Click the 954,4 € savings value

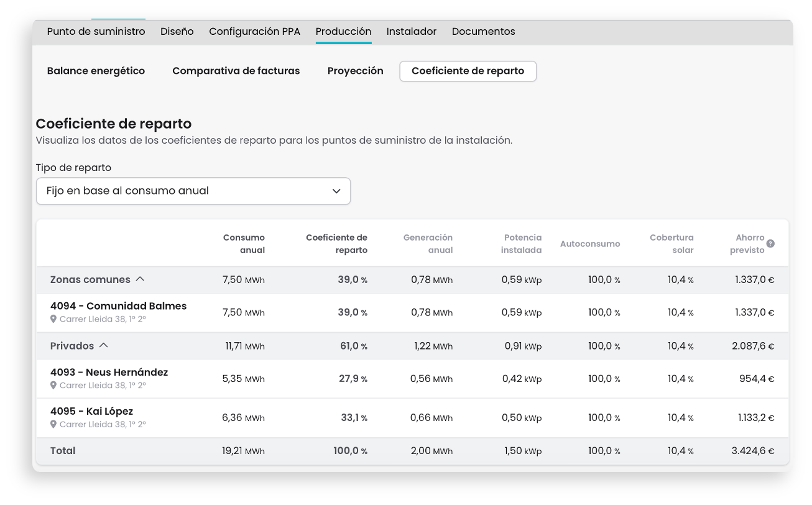coord(757,379)
